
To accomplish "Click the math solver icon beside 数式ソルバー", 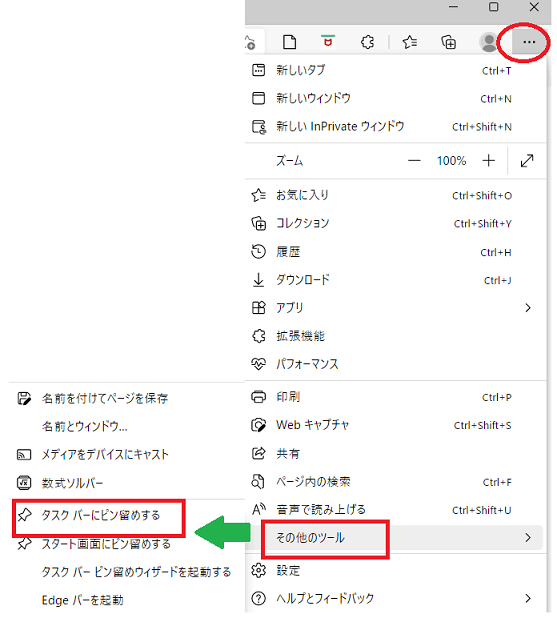I will click(x=24, y=483).
